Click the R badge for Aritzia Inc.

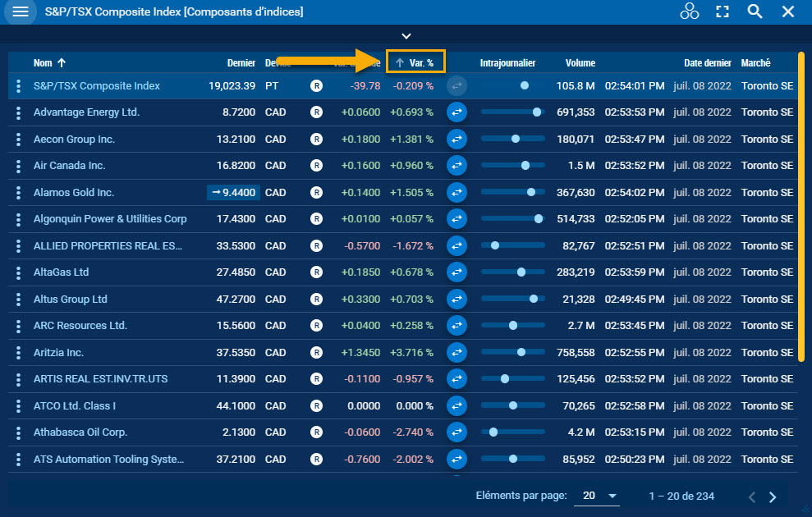pos(316,353)
